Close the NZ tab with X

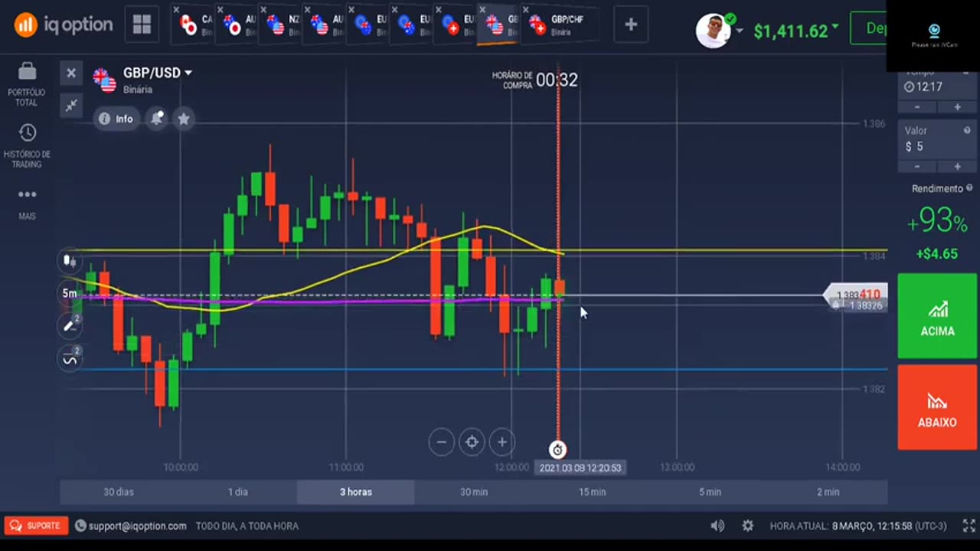pyautogui.click(x=263, y=10)
